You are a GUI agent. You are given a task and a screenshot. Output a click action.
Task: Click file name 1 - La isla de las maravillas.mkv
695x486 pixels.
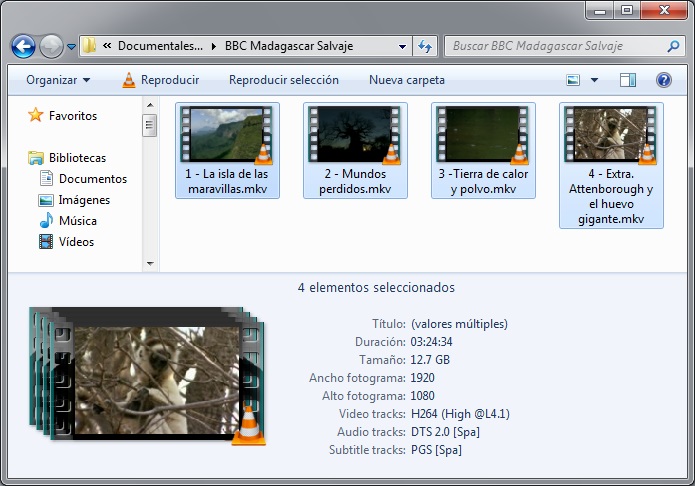click(227, 181)
